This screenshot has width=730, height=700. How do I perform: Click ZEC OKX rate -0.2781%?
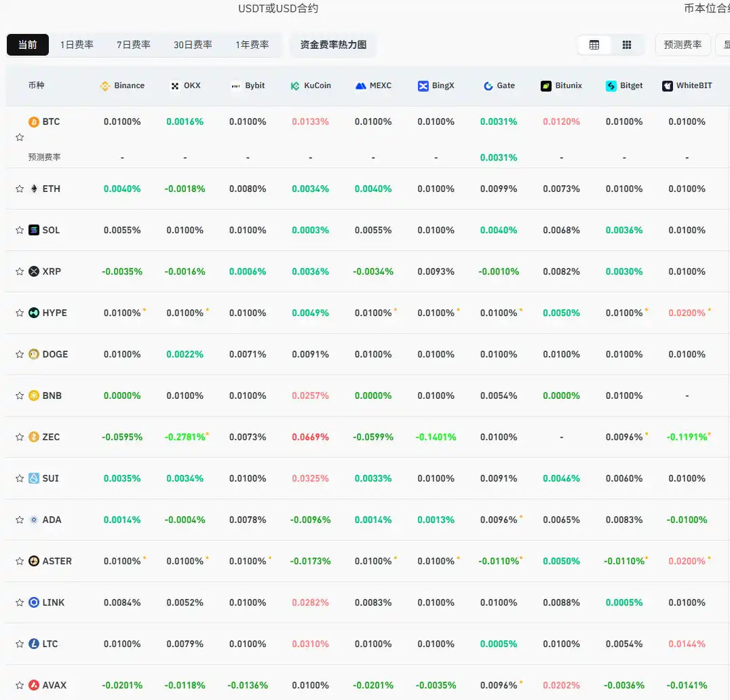point(185,437)
